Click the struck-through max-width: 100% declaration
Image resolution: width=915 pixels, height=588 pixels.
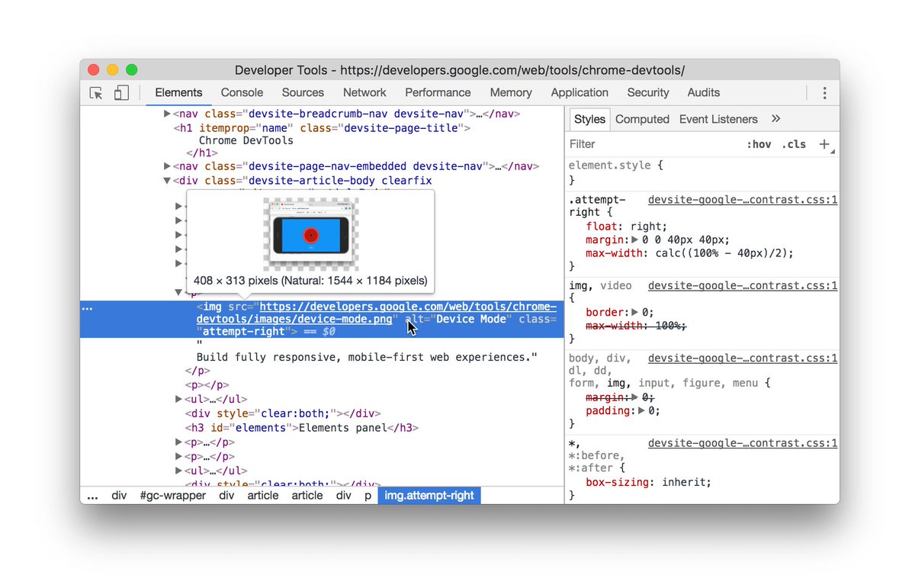(x=636, y=326)
